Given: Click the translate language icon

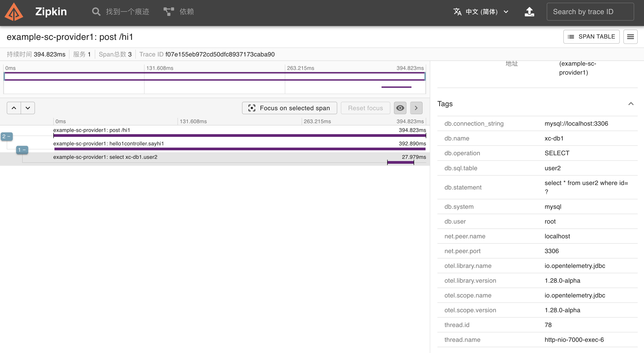Looking at the screenshot, I should coord(457,11).
